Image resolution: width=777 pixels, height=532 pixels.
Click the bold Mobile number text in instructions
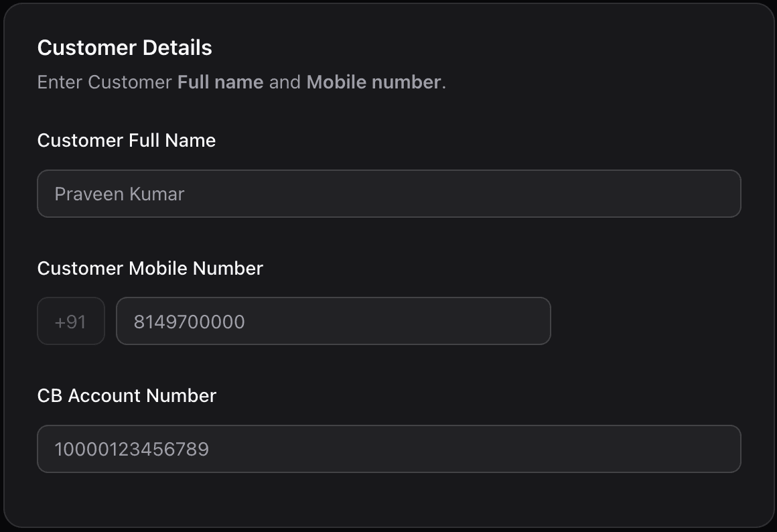pyautogui.click(x=373, y=82)
